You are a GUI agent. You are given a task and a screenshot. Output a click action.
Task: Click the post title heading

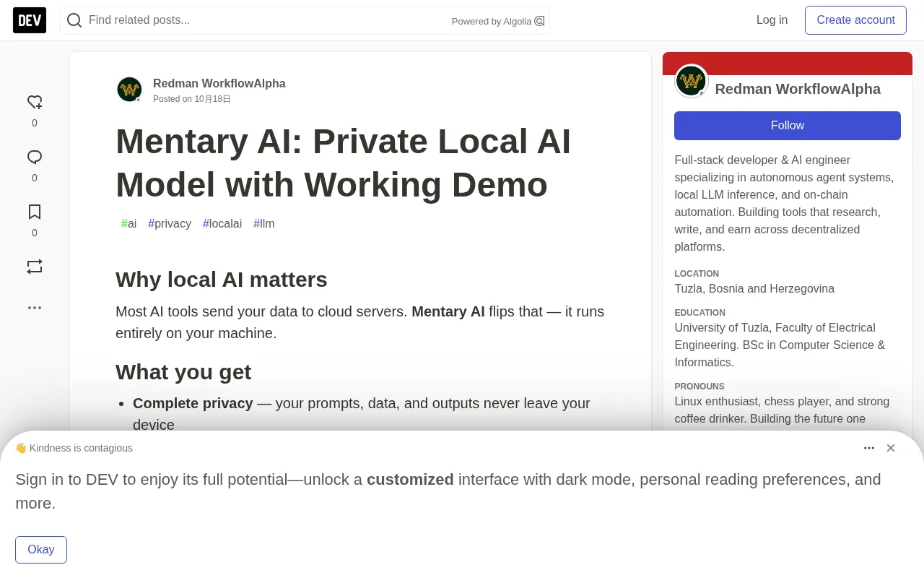tap(344, 163)
